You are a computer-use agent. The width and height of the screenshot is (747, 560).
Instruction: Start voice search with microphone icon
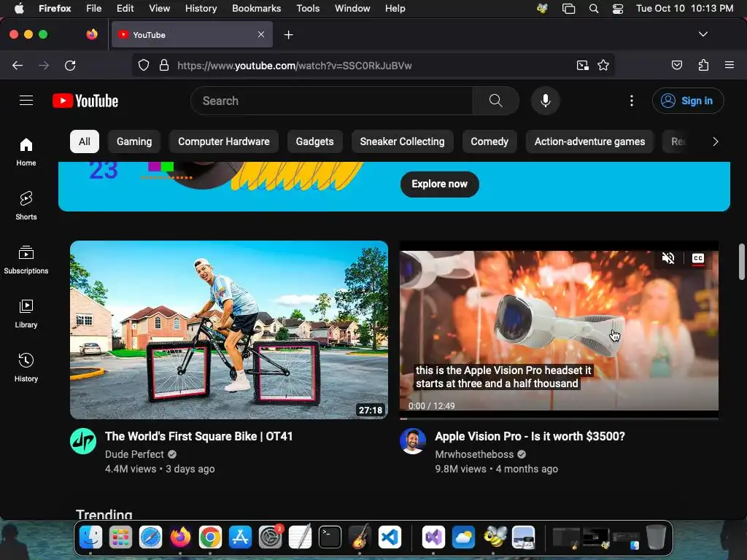[x=546, y=101]
